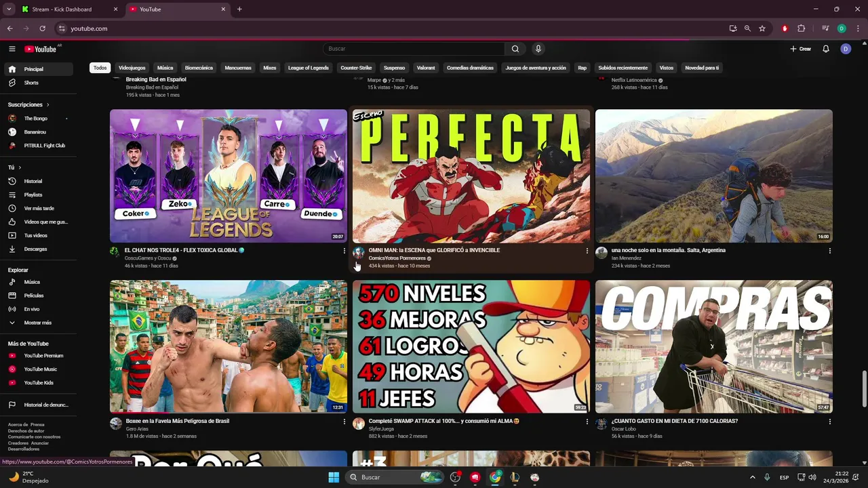Open Gero Arias channel link
This screenshot has height=488, width=868.
point(137,429)
